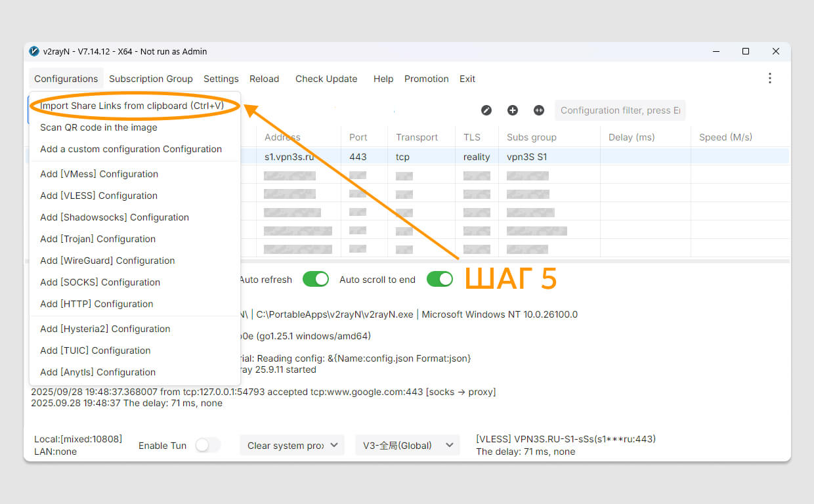The height and width of the screenshot is (504, 814).
Task: Choose Add [VLESS] Configuration
Action: [x=98, y=196]
